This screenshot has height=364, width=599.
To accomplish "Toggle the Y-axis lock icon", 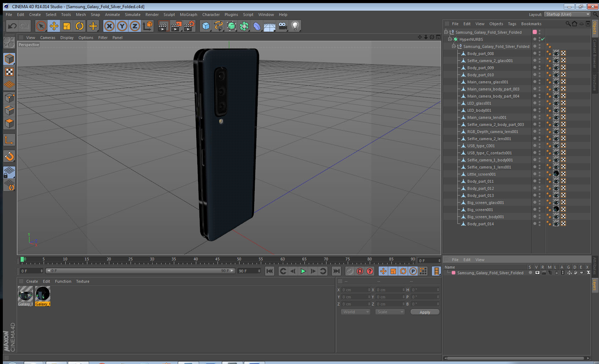I will pos(122,26).
